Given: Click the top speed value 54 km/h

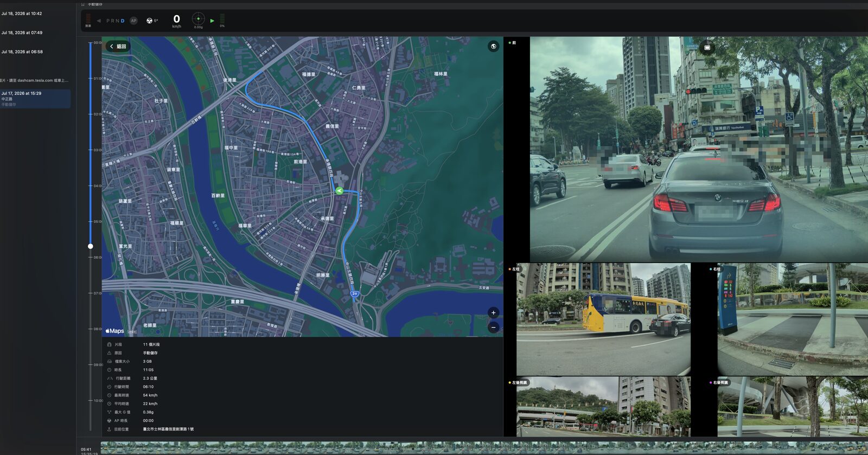Looking at the screenshot, I should click(x=150, y=395).
